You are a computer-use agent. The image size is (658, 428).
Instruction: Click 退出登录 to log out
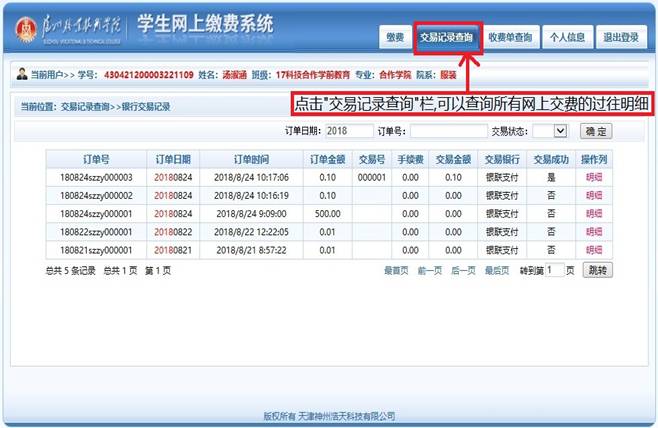[621, 38]
